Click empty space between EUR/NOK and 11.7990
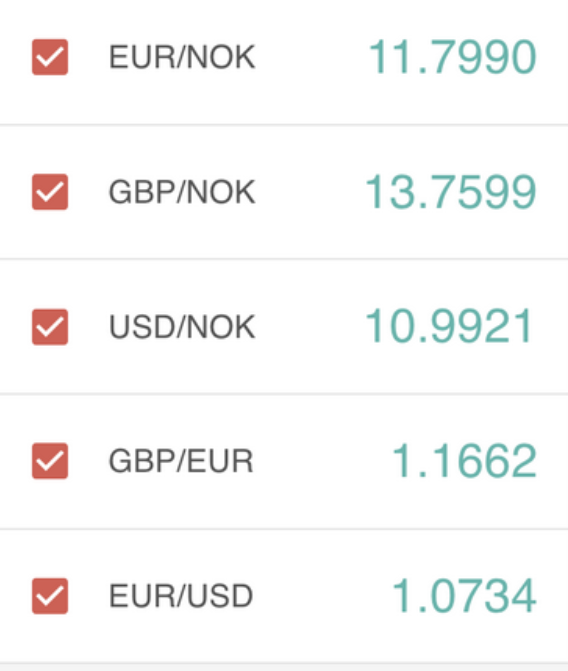Image resolution: width=568 pixels, height=671 pixels. [312, 57]
